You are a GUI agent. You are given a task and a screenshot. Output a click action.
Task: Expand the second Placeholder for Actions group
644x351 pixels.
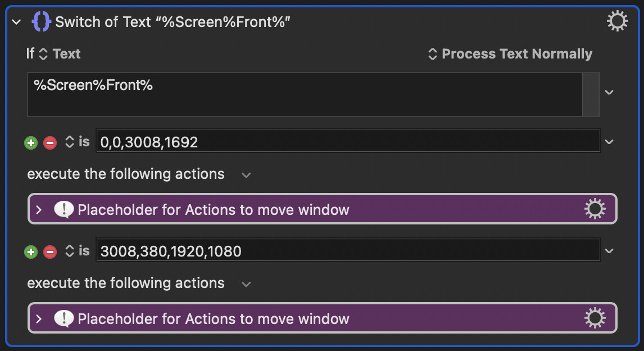click(x=39, y=318)
